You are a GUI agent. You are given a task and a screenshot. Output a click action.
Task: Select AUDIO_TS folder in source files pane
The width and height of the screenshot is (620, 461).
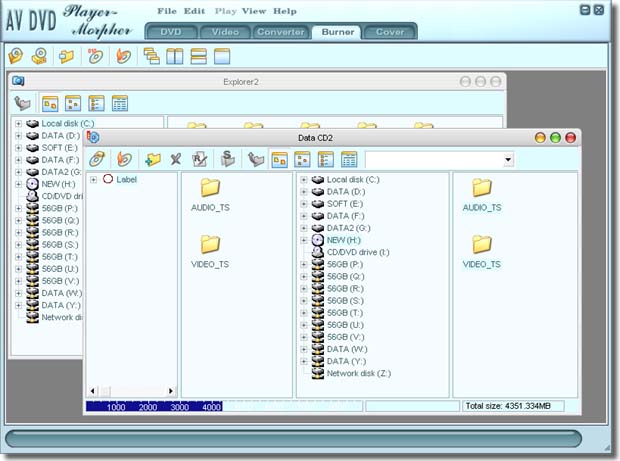pos(482,195)
